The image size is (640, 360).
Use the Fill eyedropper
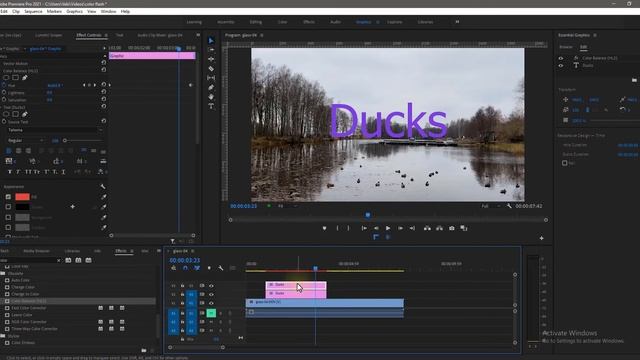tap(104, 197)
